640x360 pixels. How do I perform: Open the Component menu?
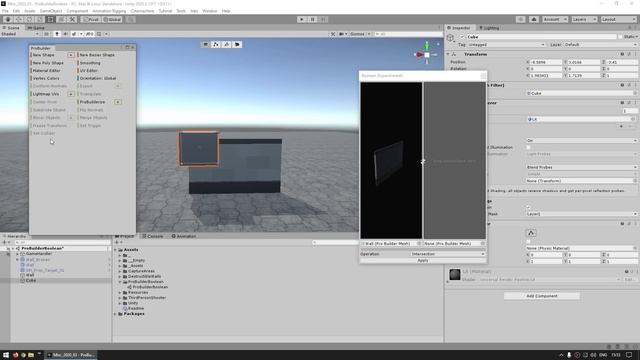(77, 11)
